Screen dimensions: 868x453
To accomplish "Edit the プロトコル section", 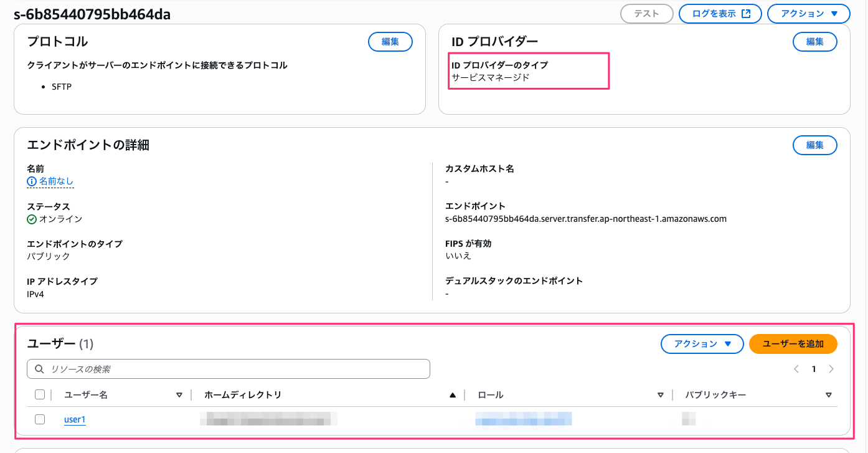I will [390, 42].
